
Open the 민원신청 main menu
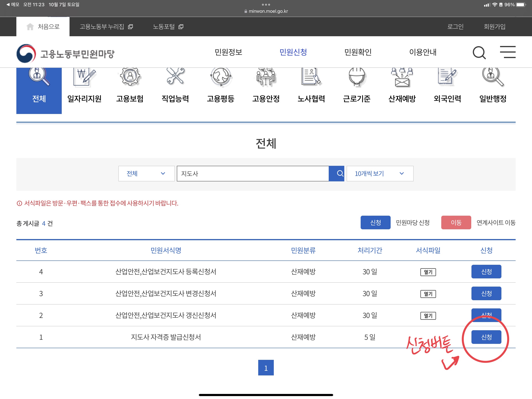click(x=293, y=52)
